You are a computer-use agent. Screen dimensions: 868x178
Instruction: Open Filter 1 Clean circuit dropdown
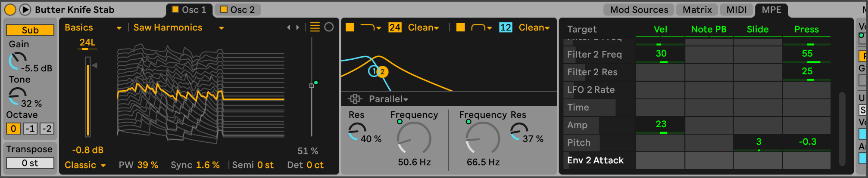[424, 28]
